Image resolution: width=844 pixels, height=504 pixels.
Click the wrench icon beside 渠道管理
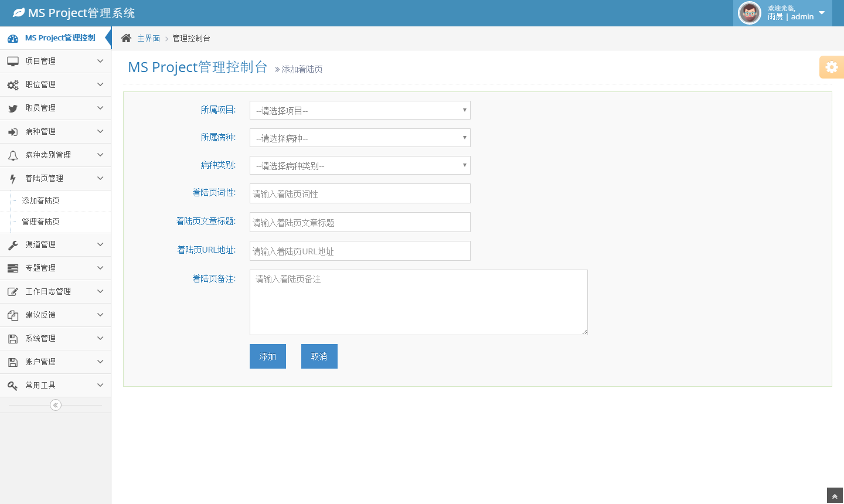[13, 245]
